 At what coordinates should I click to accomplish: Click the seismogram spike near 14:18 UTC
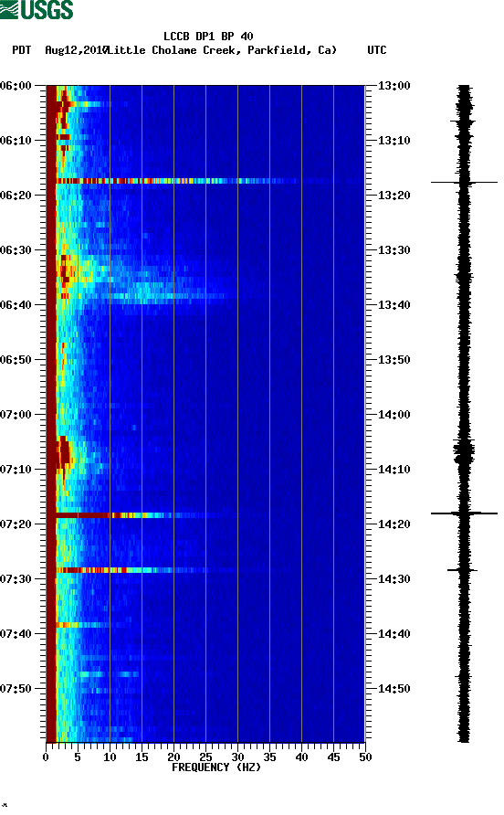(x=464, y=513)
